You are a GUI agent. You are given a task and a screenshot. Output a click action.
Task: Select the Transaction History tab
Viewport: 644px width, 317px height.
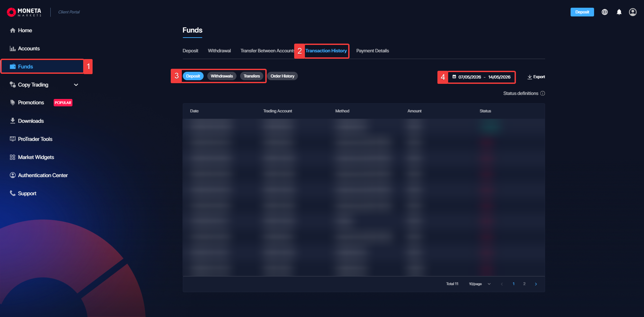click(x=326, y=51)
